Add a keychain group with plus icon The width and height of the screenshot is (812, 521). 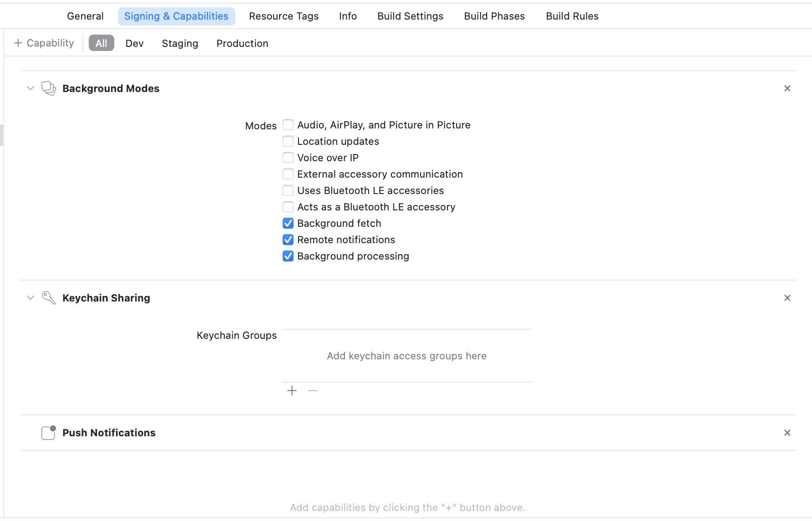tap(292, 391)
